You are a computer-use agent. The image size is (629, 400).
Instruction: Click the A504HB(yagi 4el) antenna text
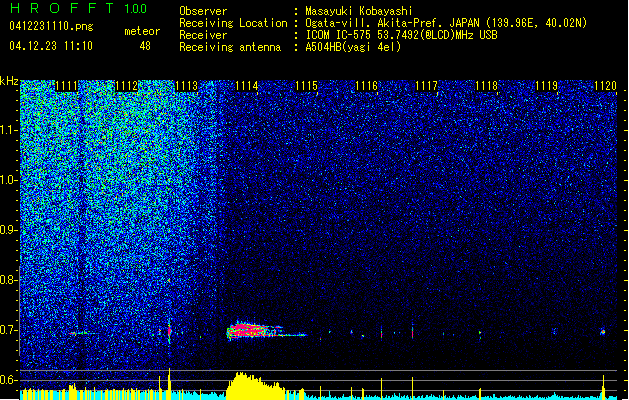pyautogui.click(x=353, y=47)
